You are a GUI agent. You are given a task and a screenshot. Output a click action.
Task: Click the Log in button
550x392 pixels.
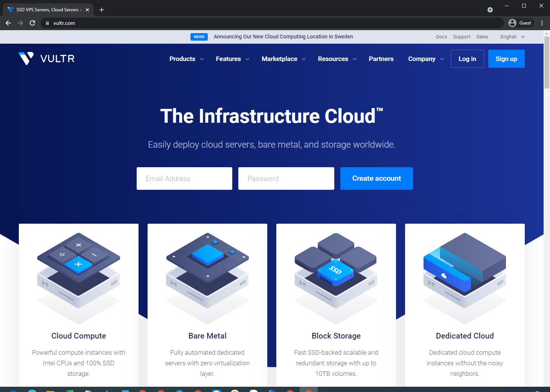click(x=467, y=59)
